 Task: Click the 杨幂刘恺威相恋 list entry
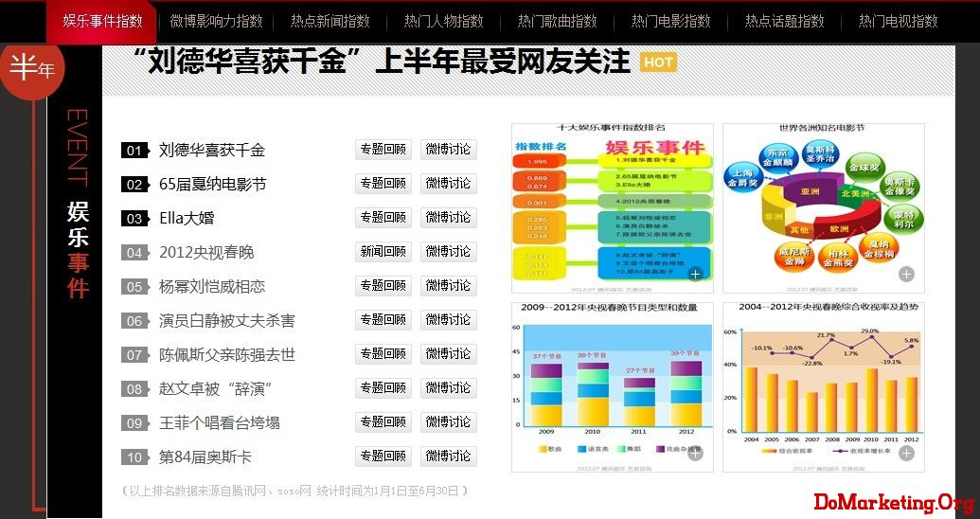(212, 286)
